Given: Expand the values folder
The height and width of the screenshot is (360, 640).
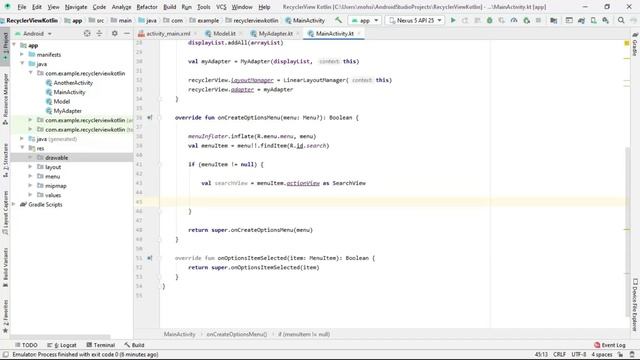Looking at the screenshot, I should (30, 195).
